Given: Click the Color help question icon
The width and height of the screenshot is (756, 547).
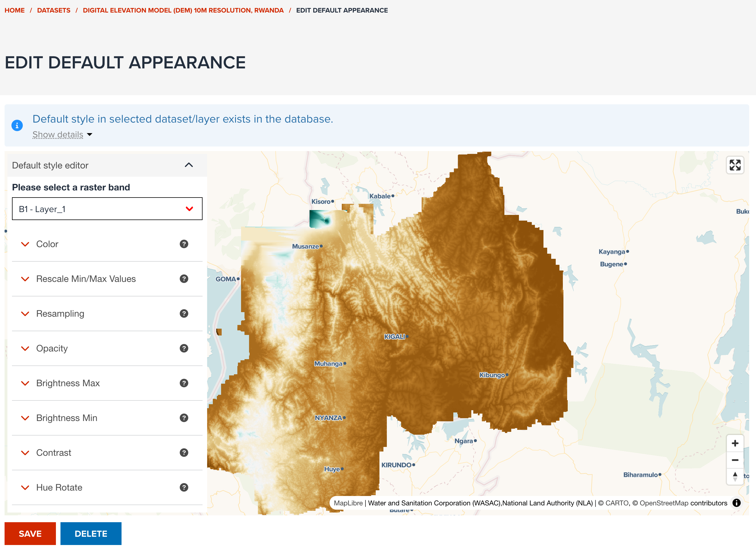Looking at the screenshot, I should [184, 244].
